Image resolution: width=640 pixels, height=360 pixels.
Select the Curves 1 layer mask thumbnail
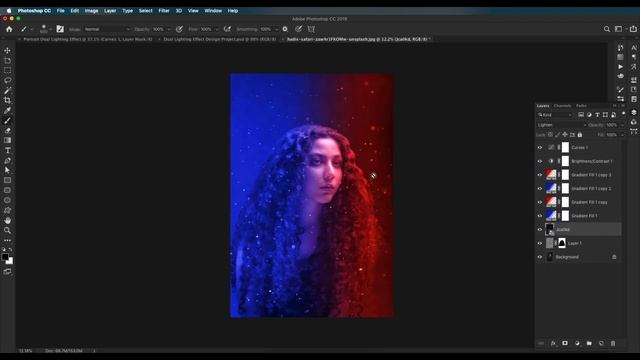[x=565, y=147]
